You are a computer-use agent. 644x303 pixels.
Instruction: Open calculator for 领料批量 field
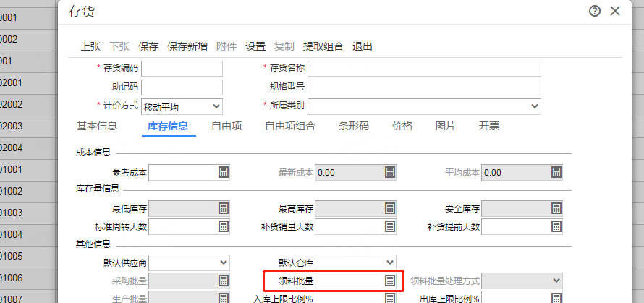tap(390, 281)
